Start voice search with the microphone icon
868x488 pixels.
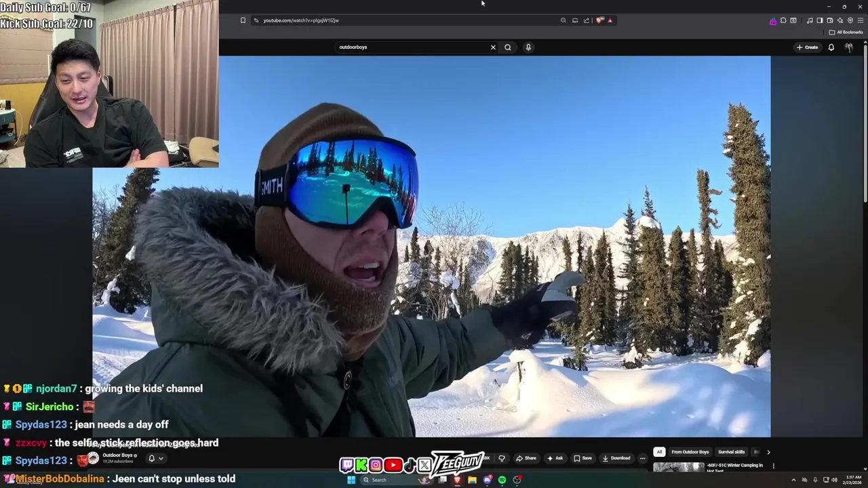pyautogui.click(x=528, y=47)
